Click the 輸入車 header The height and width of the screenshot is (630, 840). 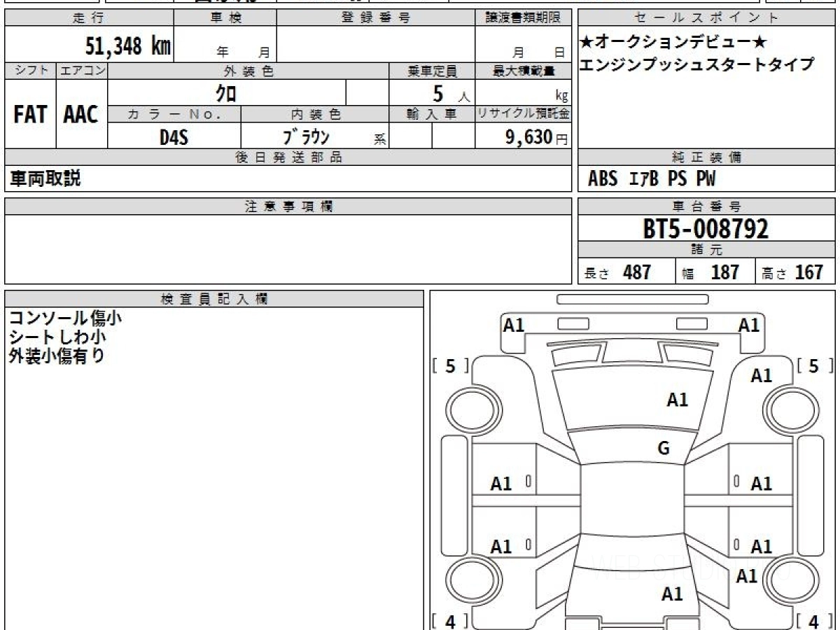(x=432, y=114)
